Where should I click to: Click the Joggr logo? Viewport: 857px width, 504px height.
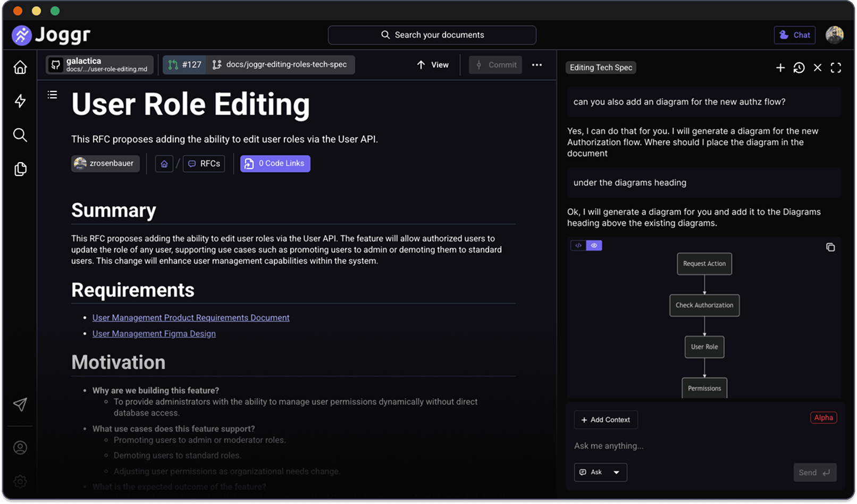coord(51,35)
